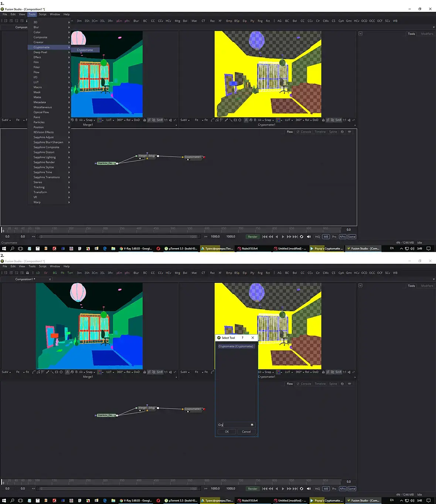
Task: Expand the Cryptomatte submenu arrow in Tools menu
Action: [x=69, y=47]
